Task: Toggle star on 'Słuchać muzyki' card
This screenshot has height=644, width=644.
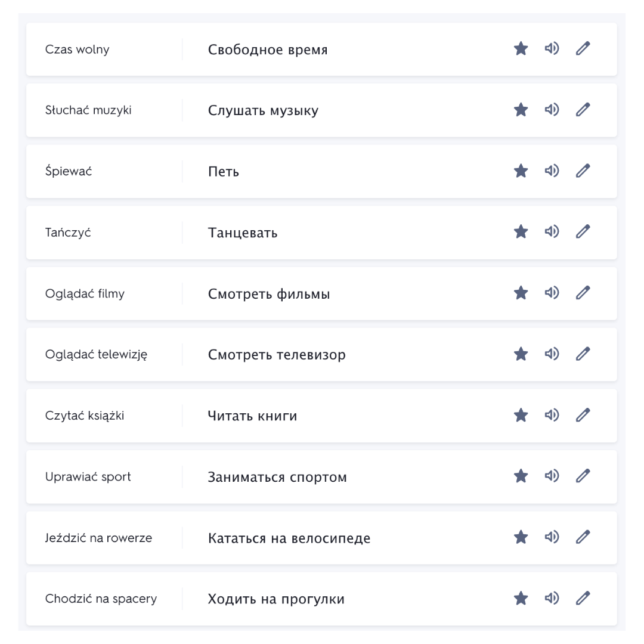Action: 521,110
